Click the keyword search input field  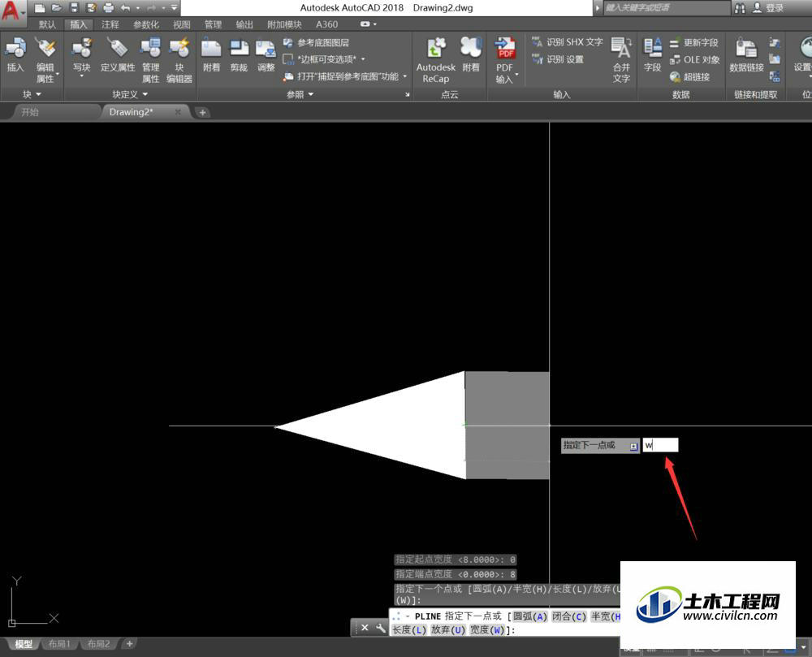667,8
